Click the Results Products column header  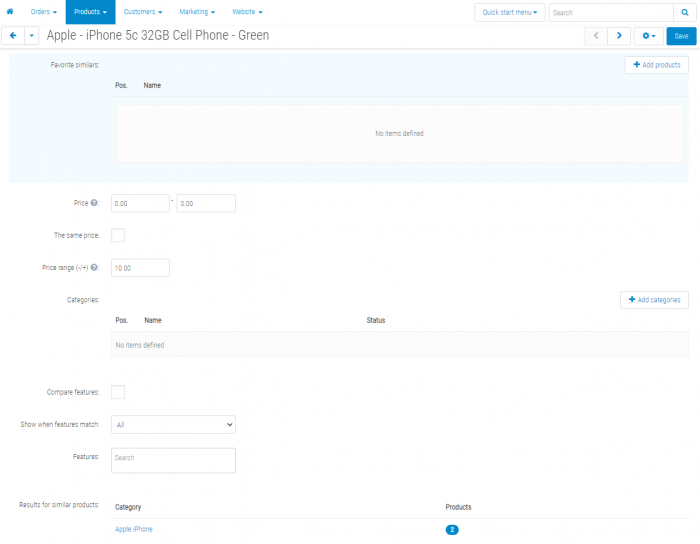click(x=458, y=507)
